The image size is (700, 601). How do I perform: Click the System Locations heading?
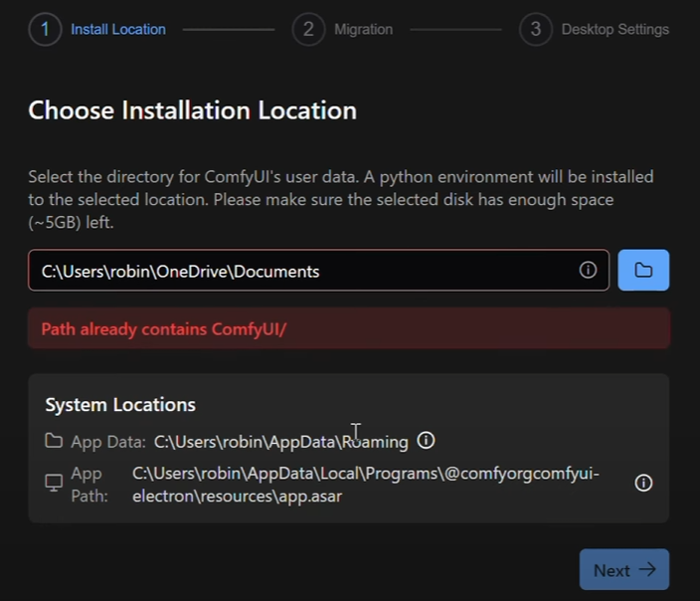[x=120, y=404]
